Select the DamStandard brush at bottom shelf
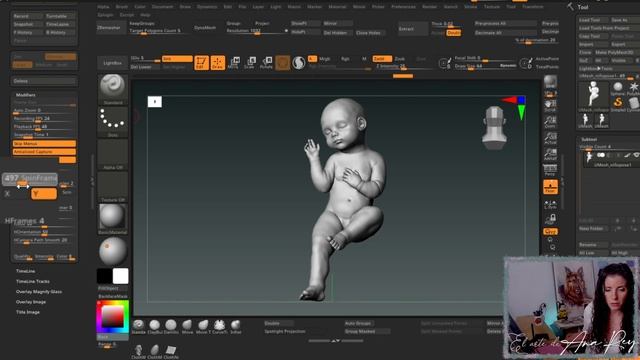This screenshot has height=360, width=640. (171, 327)
